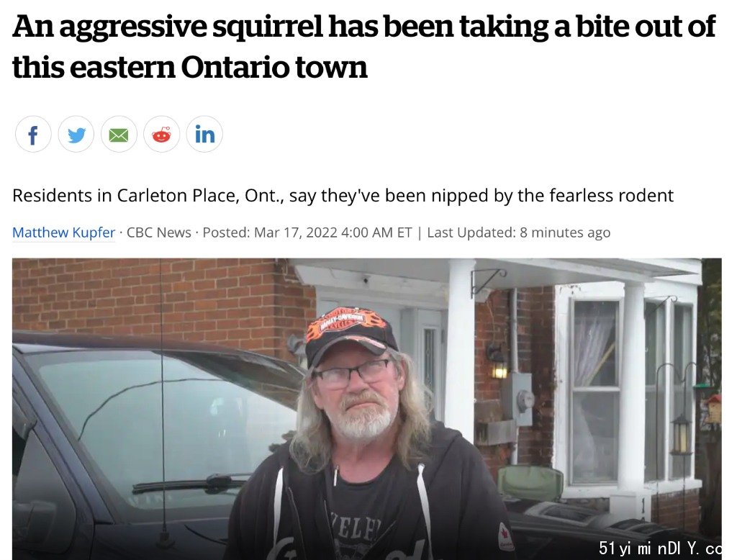The width and height of the screenshot is (737, 560).
Task: Click 'Last Updated: 8 minutes ago' text
Action: [518, 232]
